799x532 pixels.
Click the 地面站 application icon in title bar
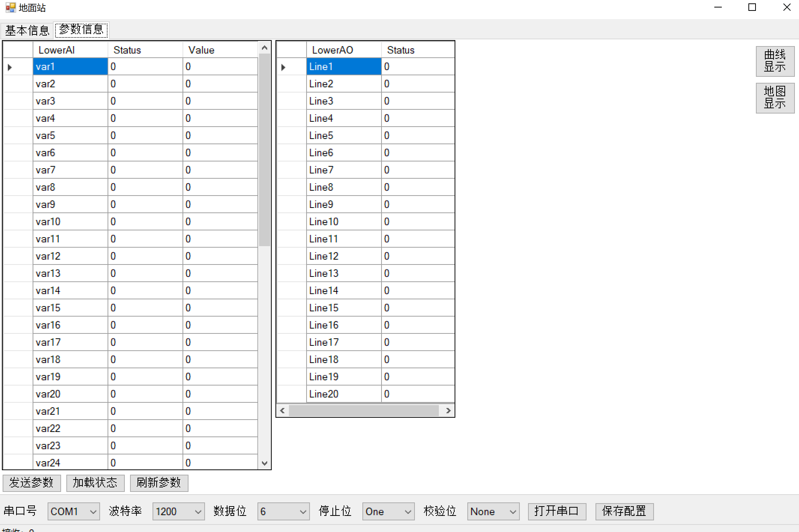pyautogui.click(x=10, y=7)
